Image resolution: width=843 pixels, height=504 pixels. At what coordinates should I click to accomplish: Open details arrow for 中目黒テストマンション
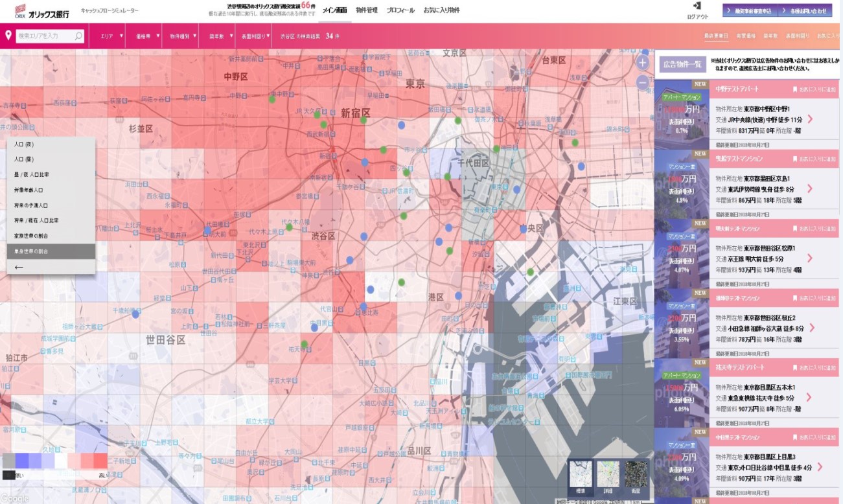[820, 467]
